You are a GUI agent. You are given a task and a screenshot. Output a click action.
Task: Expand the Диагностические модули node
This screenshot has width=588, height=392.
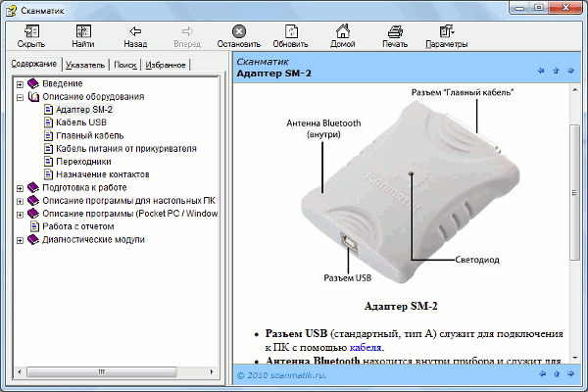20,238
